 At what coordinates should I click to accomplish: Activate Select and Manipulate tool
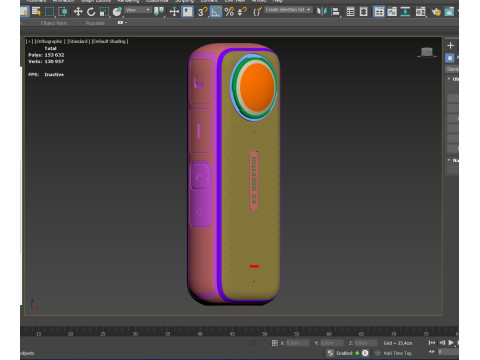[x=174, y=12]
